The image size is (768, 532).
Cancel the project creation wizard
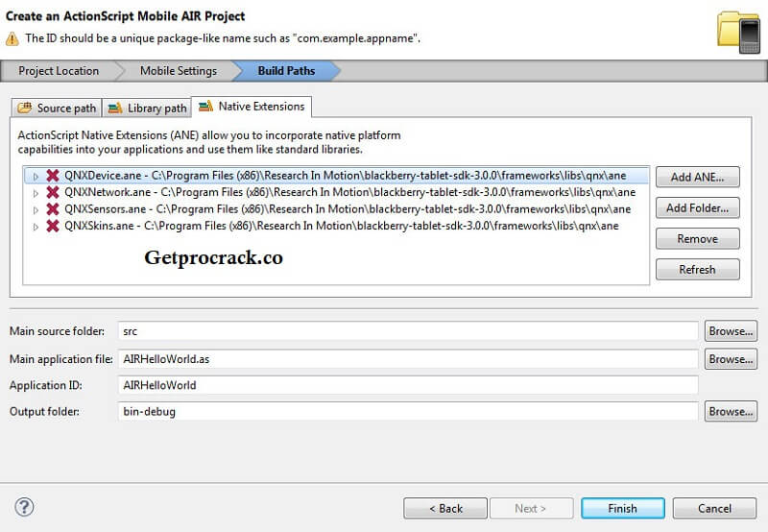click(x=714, y=509)
